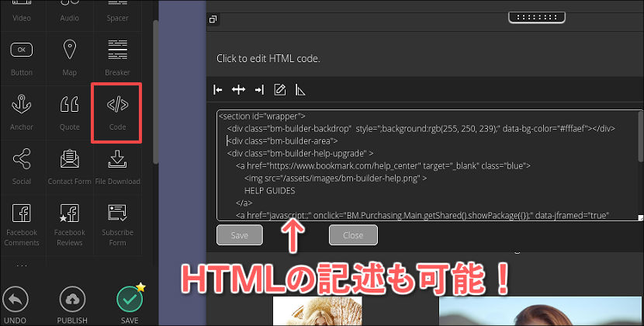Screen dimensions: 644x326
Task: Click the section duplicate icon at top left
Action: point(213,19)
